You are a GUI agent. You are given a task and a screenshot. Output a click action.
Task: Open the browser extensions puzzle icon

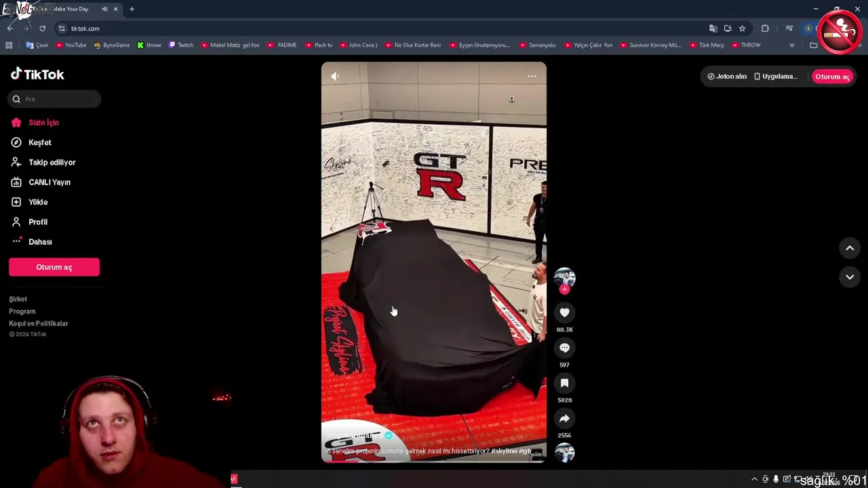point(765,28)
